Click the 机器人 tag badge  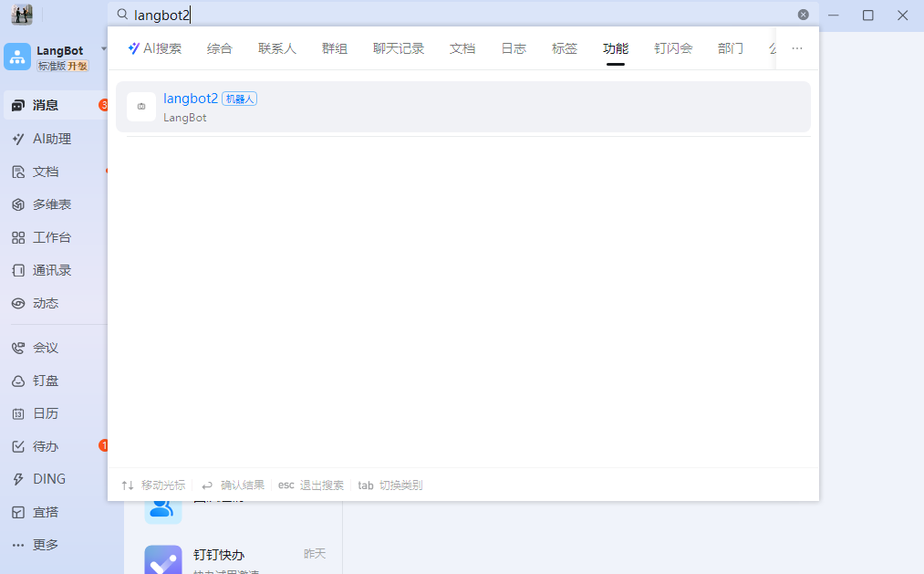239,99
